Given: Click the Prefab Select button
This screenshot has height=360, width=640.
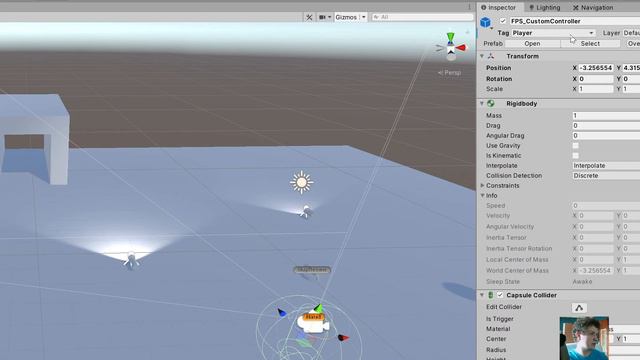Looking at the screenshot, I should 590,44.
